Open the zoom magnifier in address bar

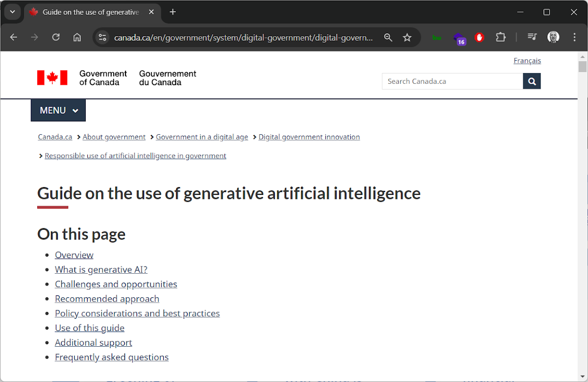pyautogui.click(x=388, y=37)
